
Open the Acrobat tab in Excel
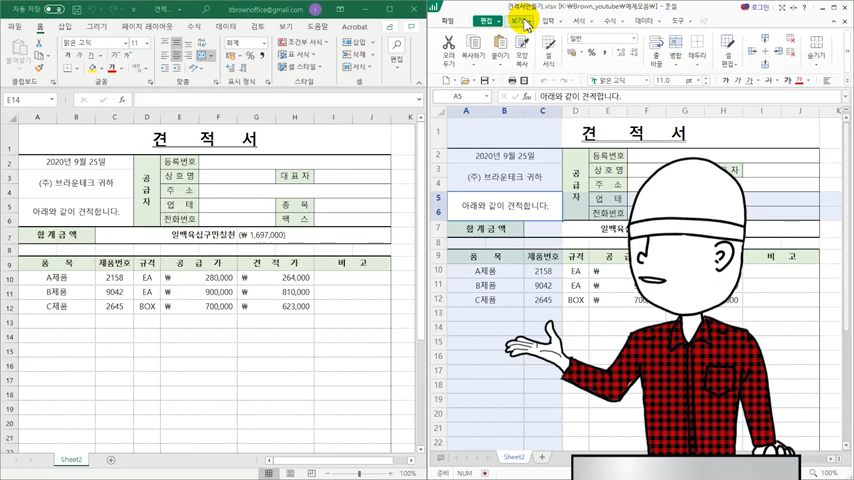[x=355, y=26]
